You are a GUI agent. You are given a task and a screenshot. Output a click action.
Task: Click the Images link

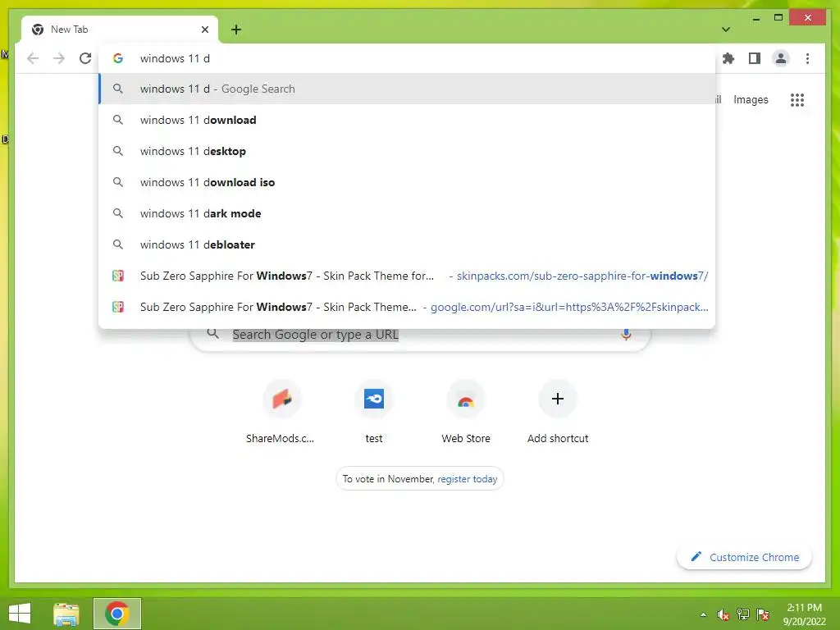pos(751,99)
